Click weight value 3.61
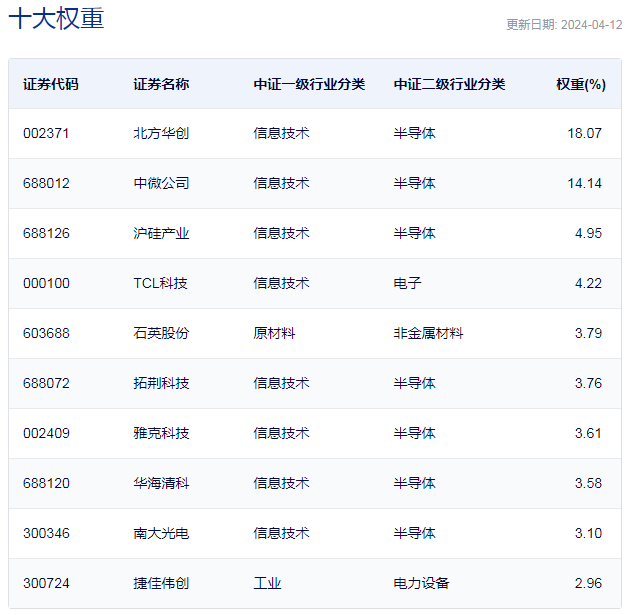This screenshot has height=615, width=630. 588,433
